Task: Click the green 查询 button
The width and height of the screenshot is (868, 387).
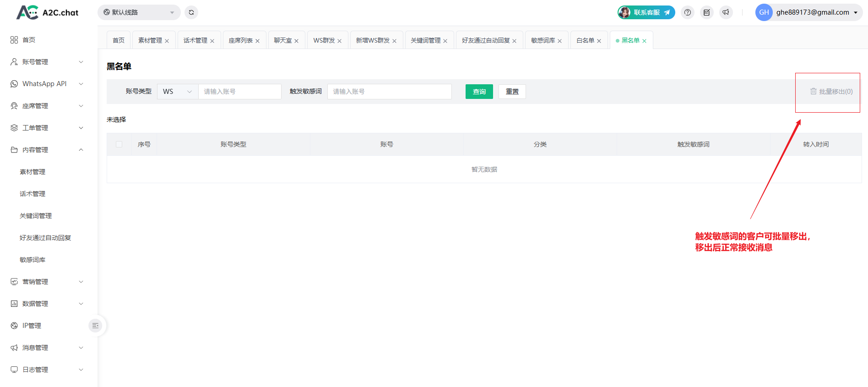Action: pos(479,92)
